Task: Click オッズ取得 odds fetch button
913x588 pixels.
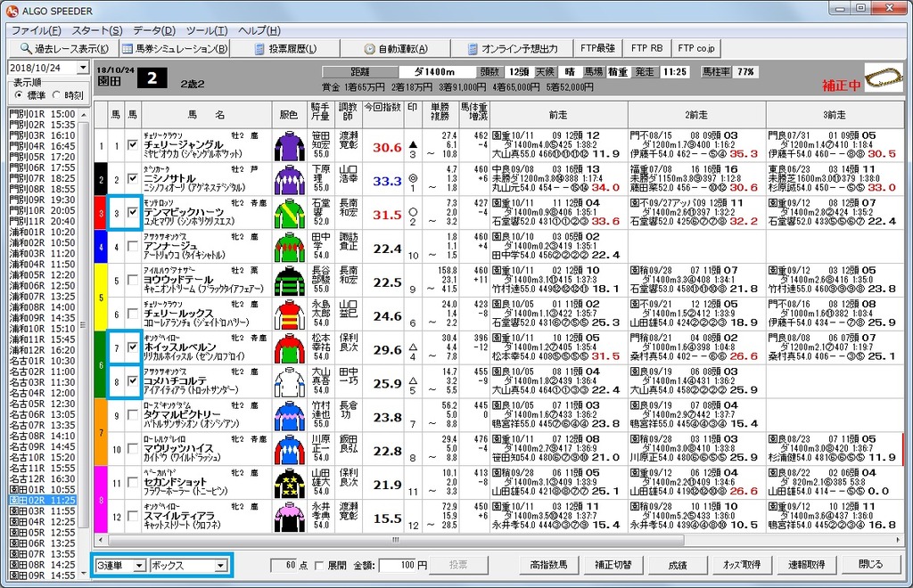Action: (x=742, y=565)
